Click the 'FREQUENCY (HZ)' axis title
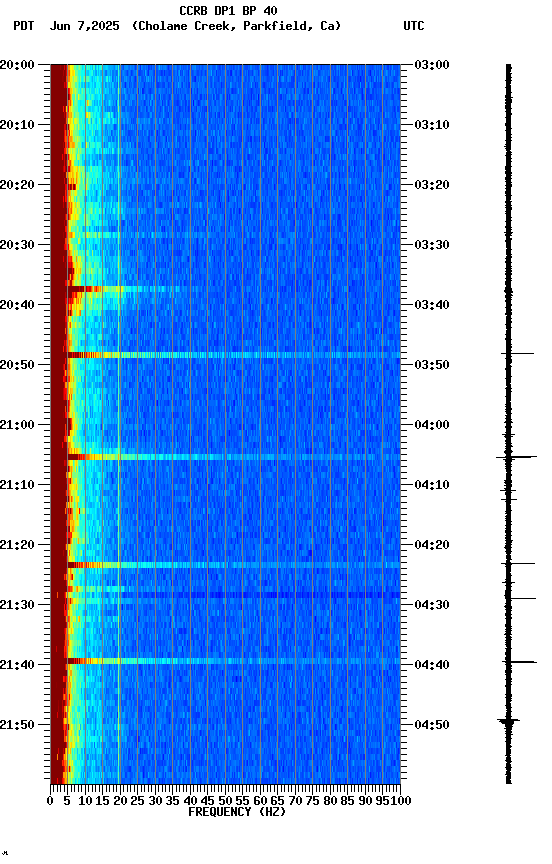Viewport: 552px width, 864px height. [x=237, y=812]
